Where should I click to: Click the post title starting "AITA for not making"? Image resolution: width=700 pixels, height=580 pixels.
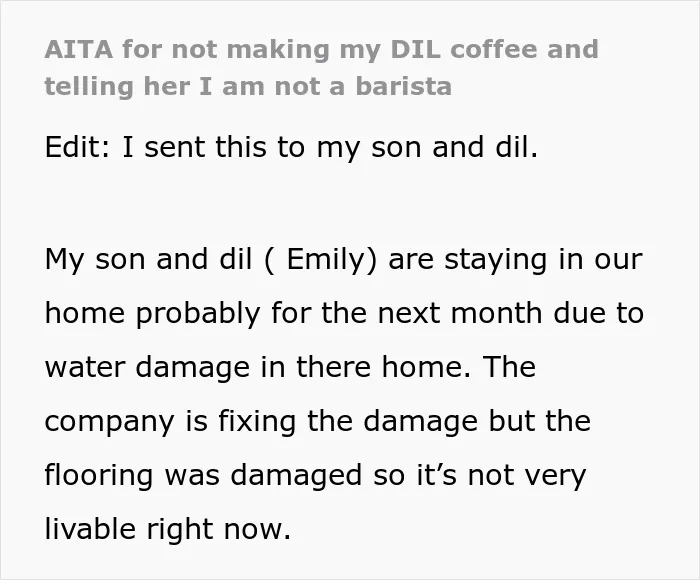(321, 67)
